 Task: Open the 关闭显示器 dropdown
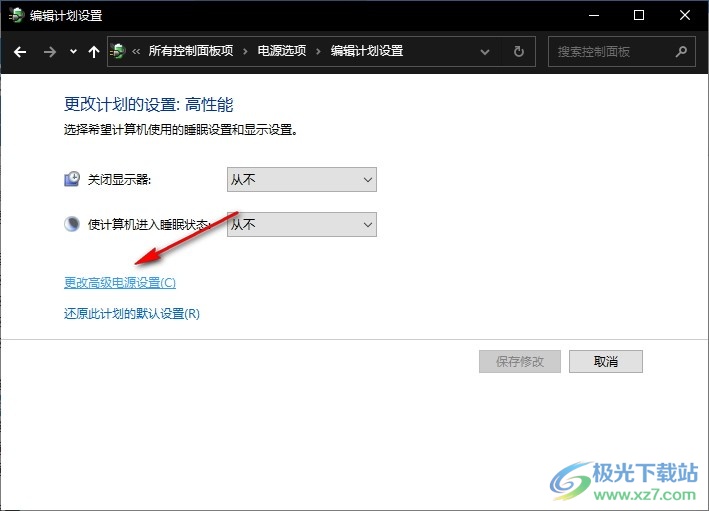302,180
